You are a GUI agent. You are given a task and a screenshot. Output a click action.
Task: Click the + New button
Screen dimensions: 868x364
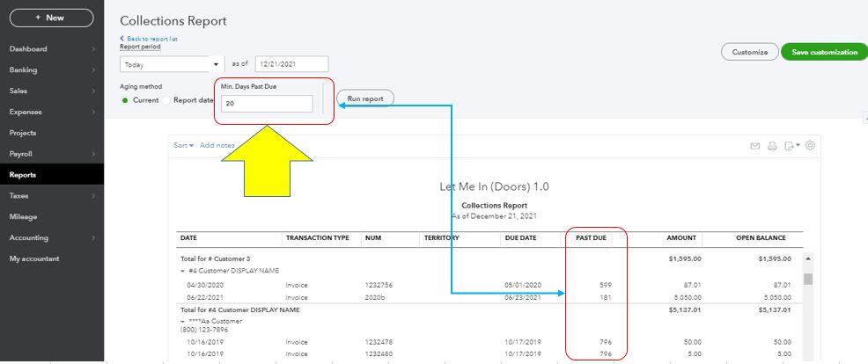coord(49,18)
